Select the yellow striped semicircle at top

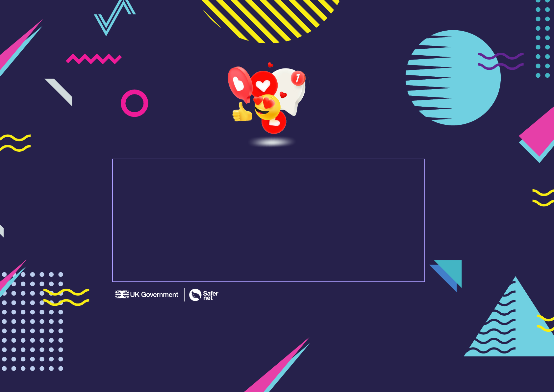coord(270,20)
